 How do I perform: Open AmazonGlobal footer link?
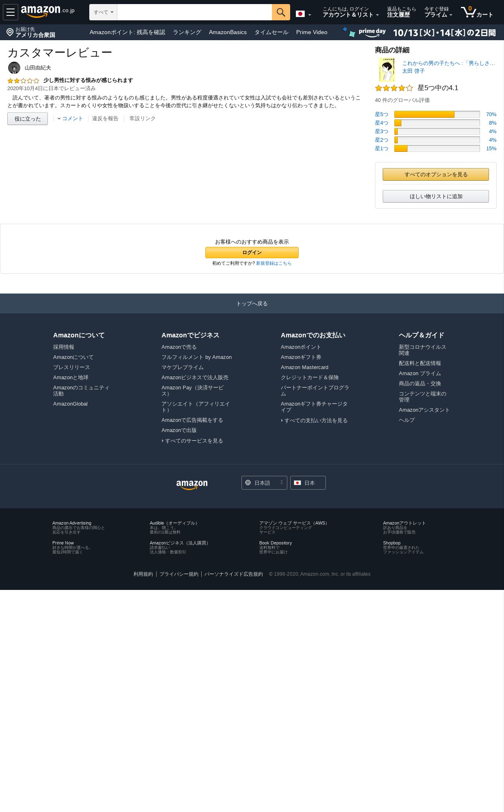point(70,404)
